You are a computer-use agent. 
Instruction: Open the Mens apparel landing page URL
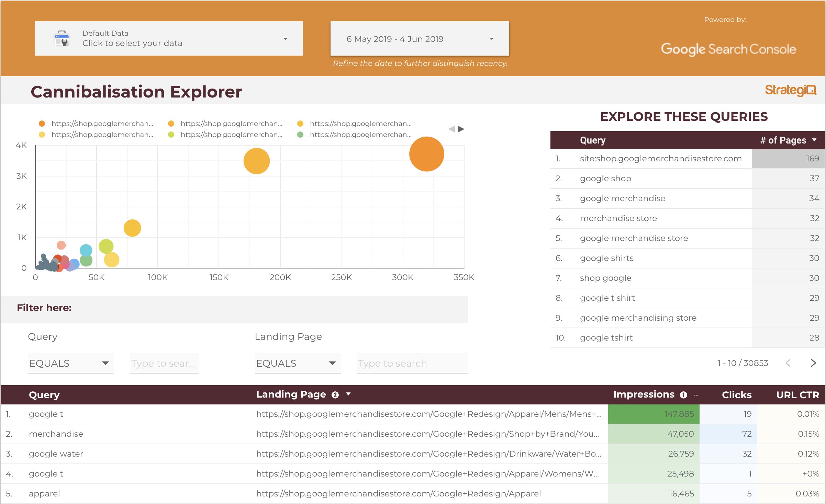tap(429, 414)
